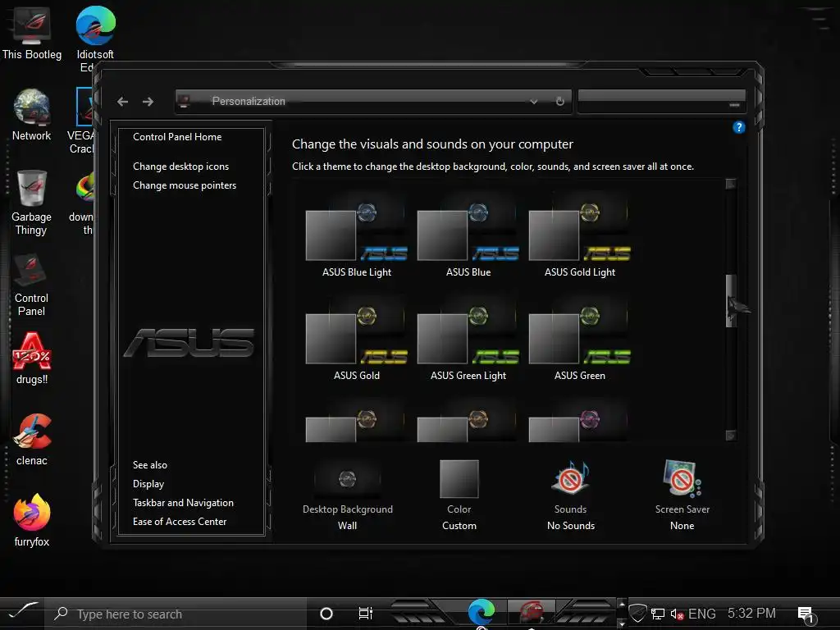Expand the address bar history dropdown
The width and height of the screenshot is (840, 630).
pyautogui.click(x=533, y=101)
